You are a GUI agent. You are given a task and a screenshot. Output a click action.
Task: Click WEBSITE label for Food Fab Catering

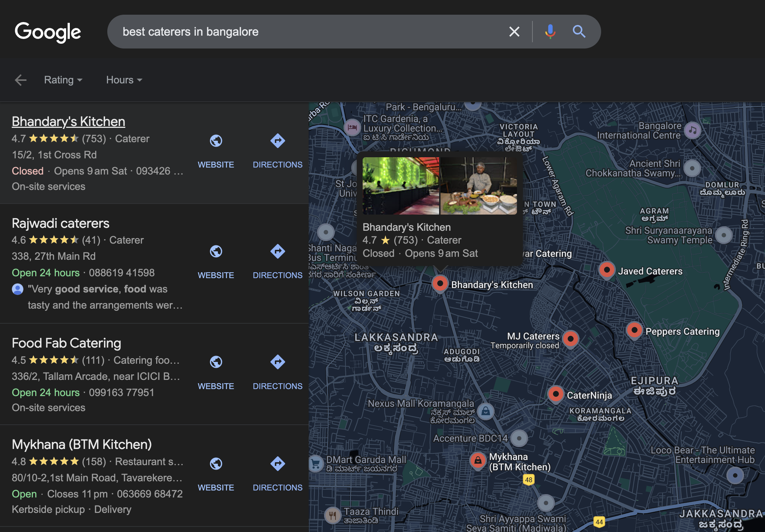[216, 386]
